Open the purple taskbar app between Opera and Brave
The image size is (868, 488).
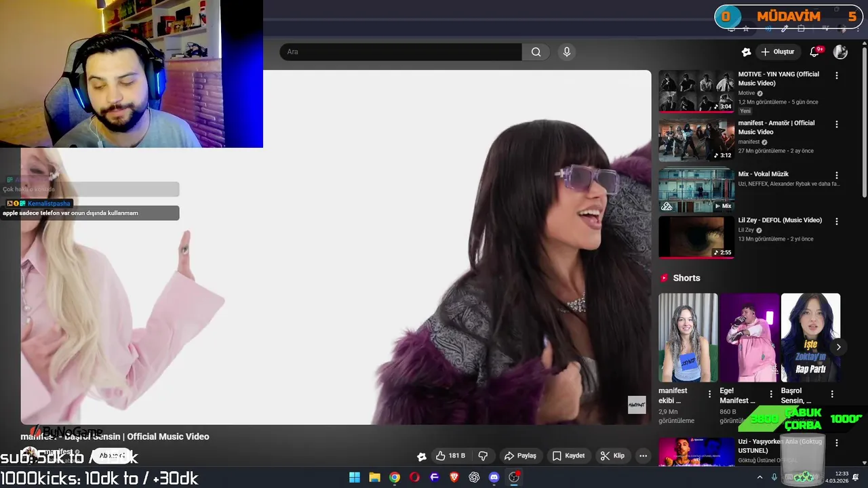coord(435,477)
